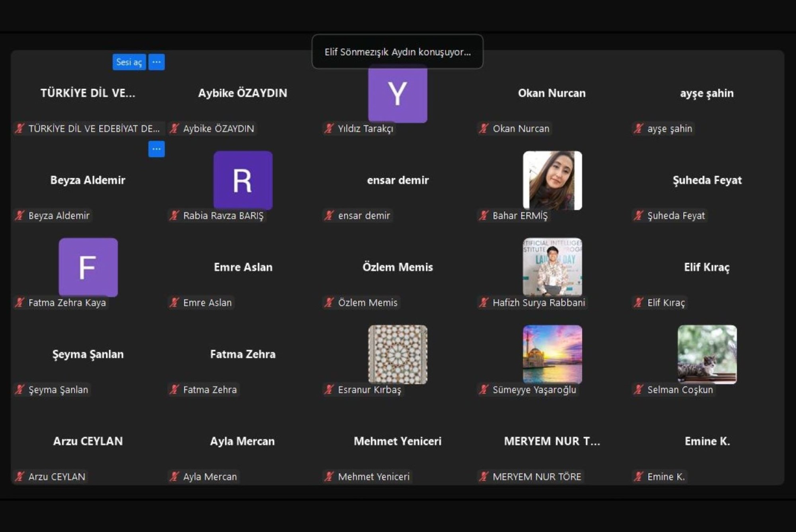
Task: Click the muted microphone icon by Selman Coşkun
Action: pyautogui.click(x=639, y=390)
